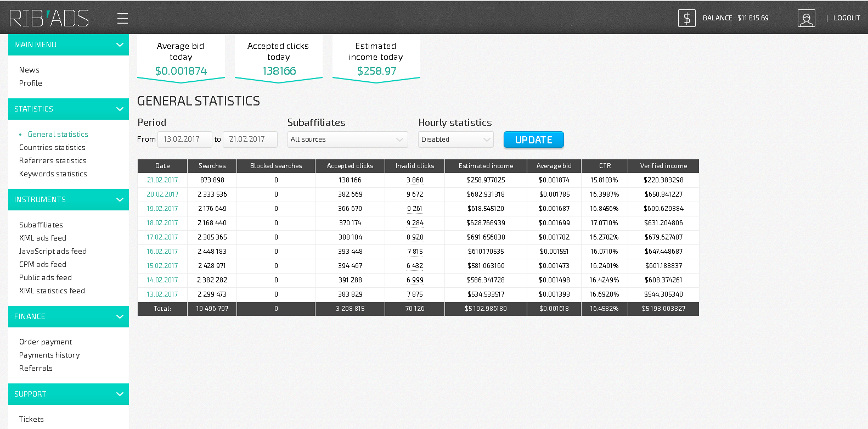Toggle the hamburger menu icon
Screen dimensions: 868x429
point(122,19)
